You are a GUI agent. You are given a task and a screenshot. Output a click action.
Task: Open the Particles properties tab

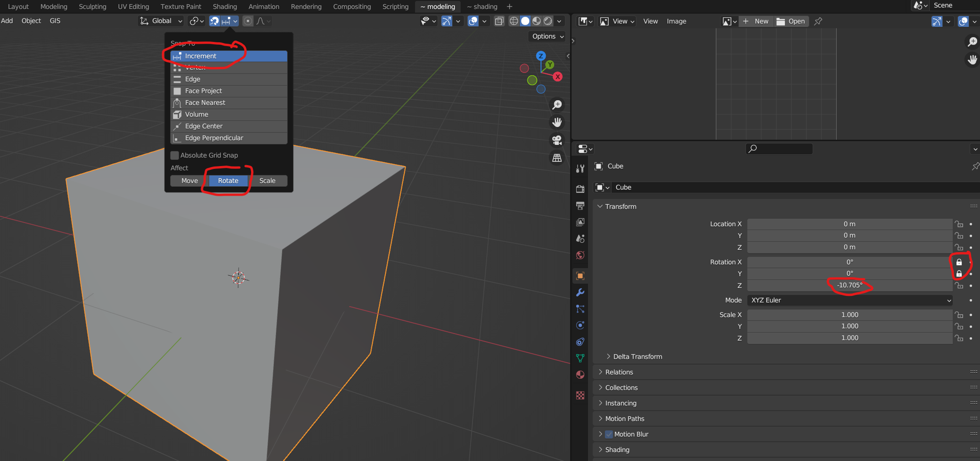[580, 309]
